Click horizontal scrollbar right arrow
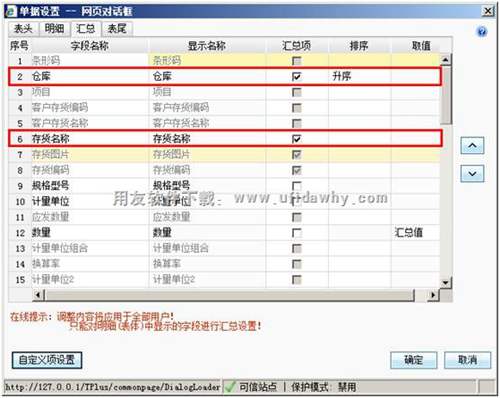Viewport: 500px width, 398px height. (x=433, y=295)
